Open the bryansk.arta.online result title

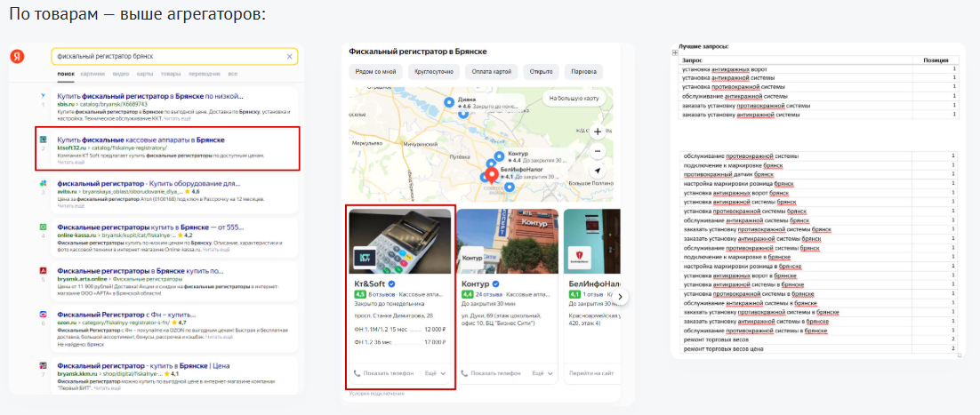(140, 271)
